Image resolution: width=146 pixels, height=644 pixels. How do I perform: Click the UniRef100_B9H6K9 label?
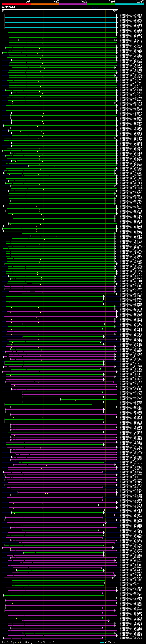point(131,77)
